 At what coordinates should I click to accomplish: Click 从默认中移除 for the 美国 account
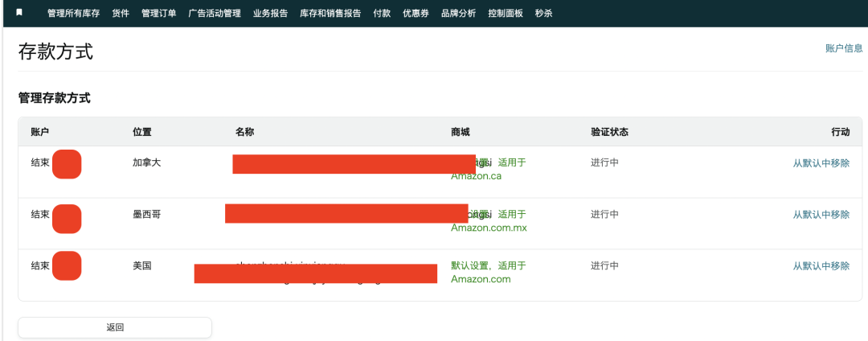tap(821, 266)
